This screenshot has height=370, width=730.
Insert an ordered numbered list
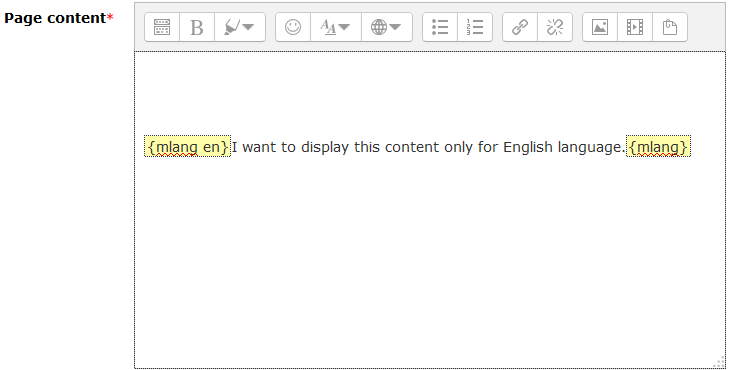coord(475,27)
